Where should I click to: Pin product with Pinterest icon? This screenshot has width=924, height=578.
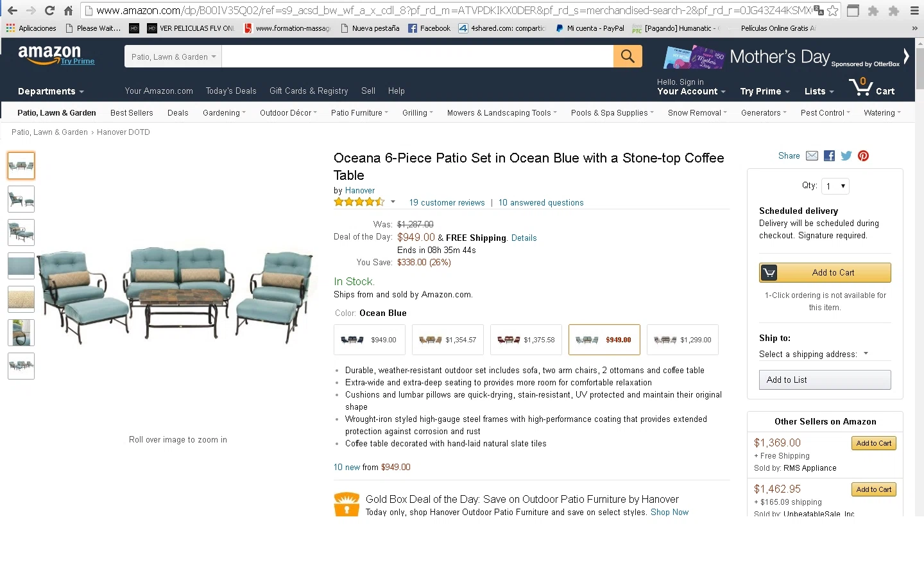point(864,156)
